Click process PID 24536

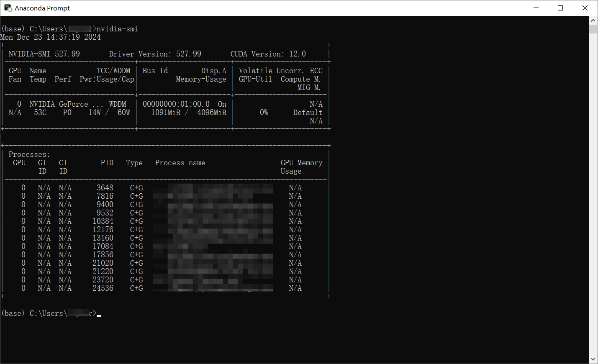(103, 288)
